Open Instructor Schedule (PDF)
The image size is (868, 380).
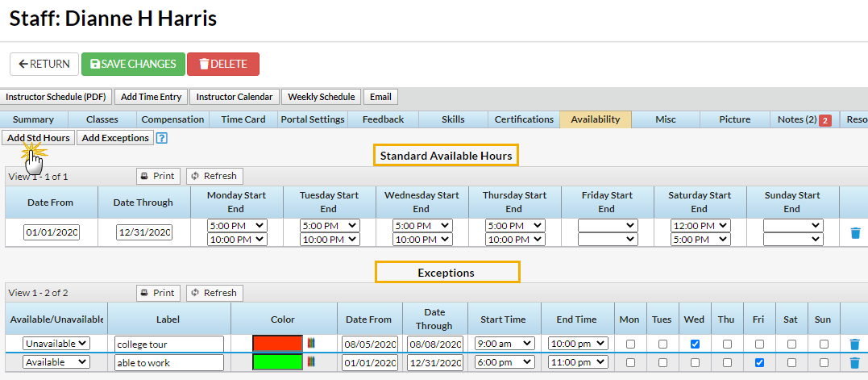pyautogui.click(x=56, y=97)
